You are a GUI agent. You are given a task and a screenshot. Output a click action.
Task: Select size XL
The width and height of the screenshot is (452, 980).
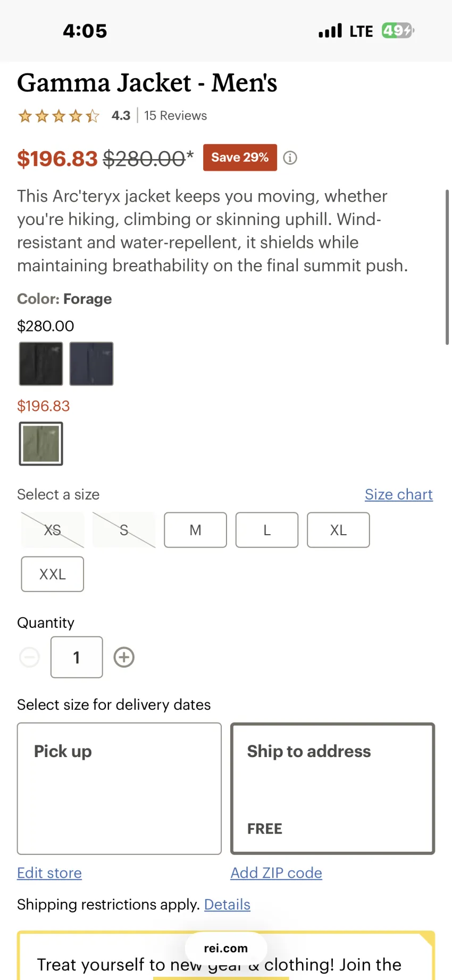click(338, 530)
